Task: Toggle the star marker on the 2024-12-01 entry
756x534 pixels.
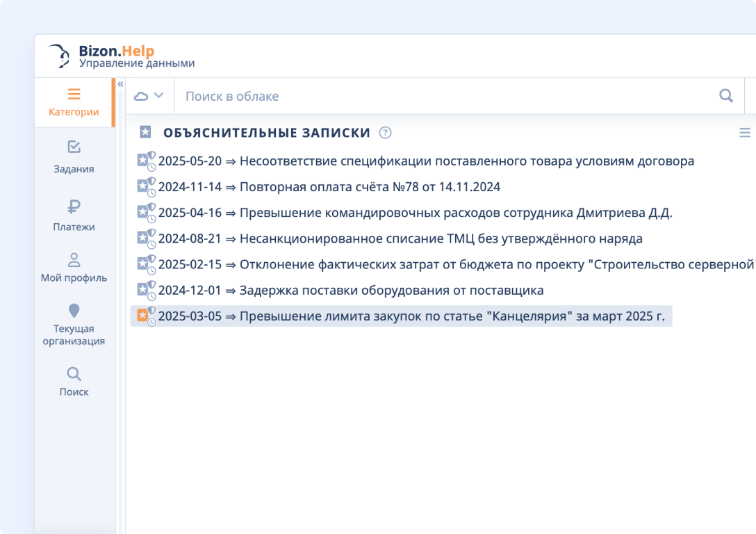Action: [143, 290]
